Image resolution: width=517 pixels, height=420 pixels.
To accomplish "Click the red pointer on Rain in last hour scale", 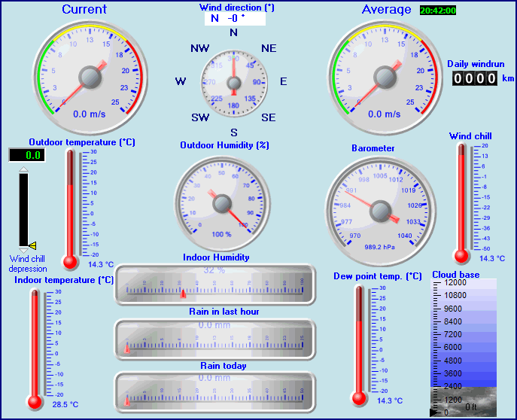I will (127, 348).
